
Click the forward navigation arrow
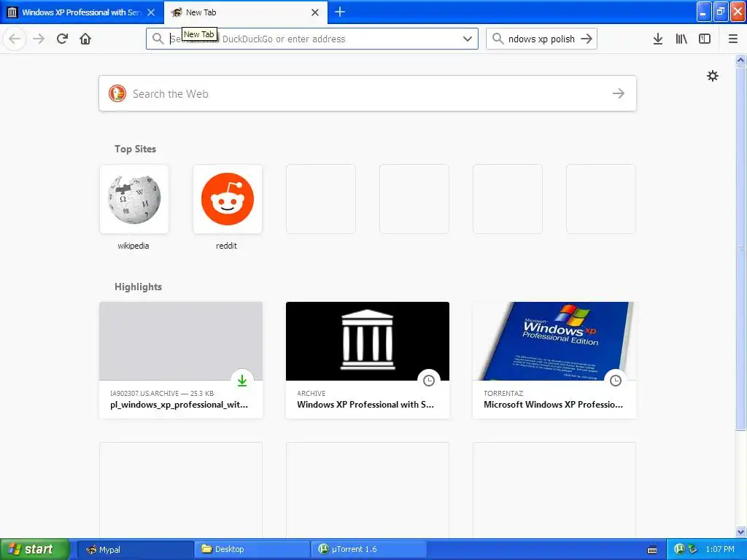[39, 39]
